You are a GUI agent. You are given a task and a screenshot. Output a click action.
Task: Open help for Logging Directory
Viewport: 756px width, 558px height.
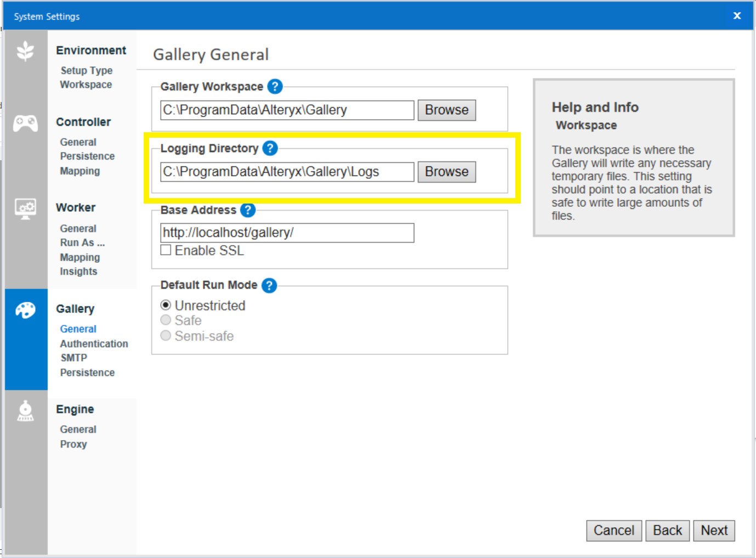(270, 148)
